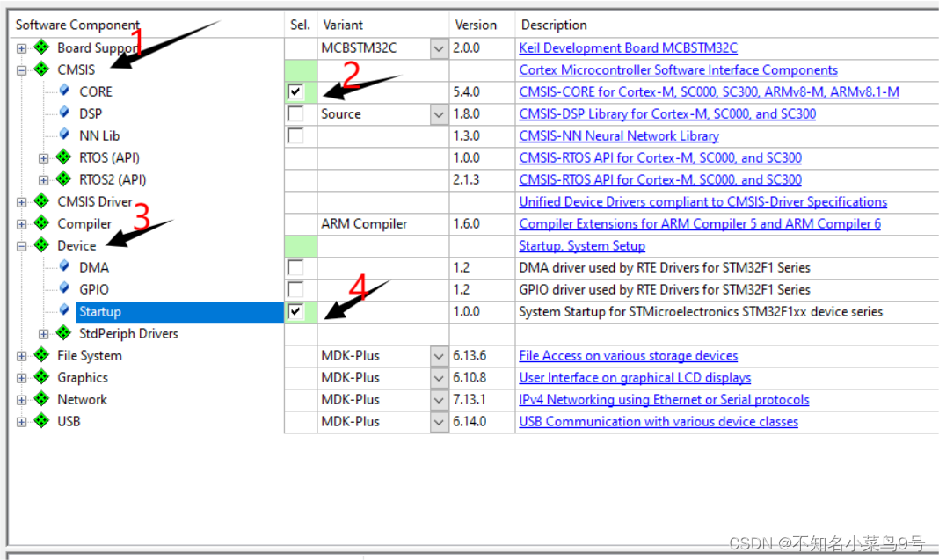Open the CMSIS-NN Neural Network Library link
Screen dimensions: 939x560
pyautogui.click(x=619, y=136)
